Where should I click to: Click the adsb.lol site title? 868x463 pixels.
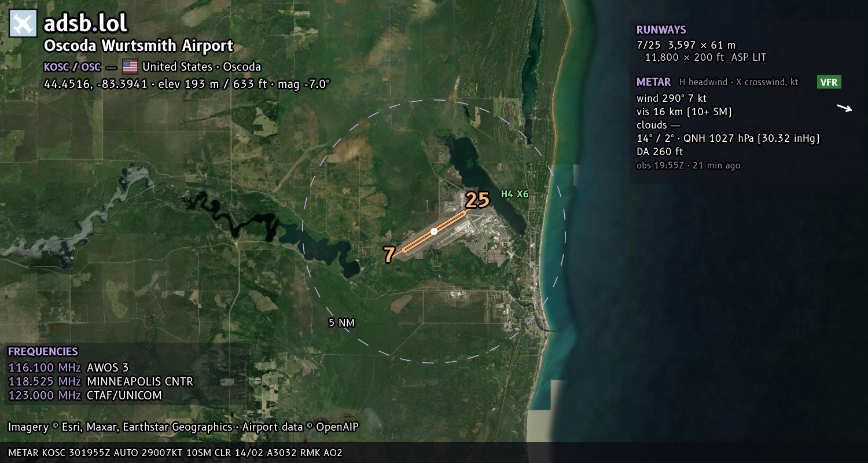click(86, 24)
